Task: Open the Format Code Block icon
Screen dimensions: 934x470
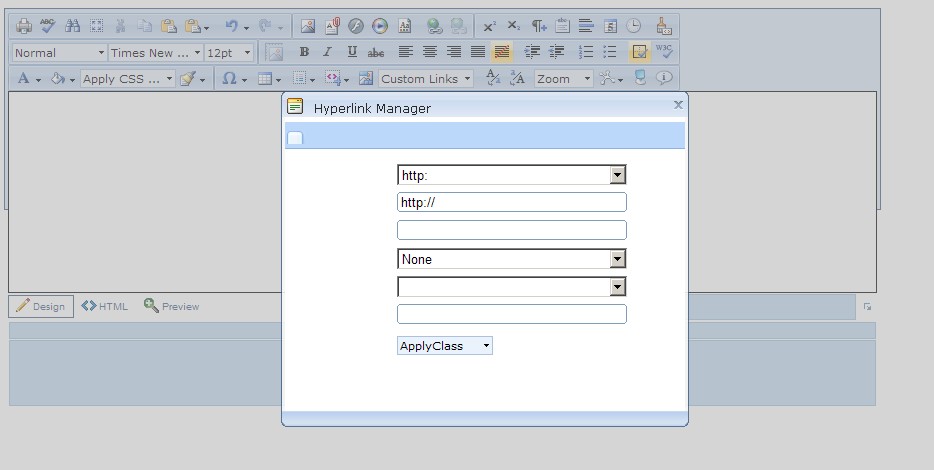Action: click(664, 26)
